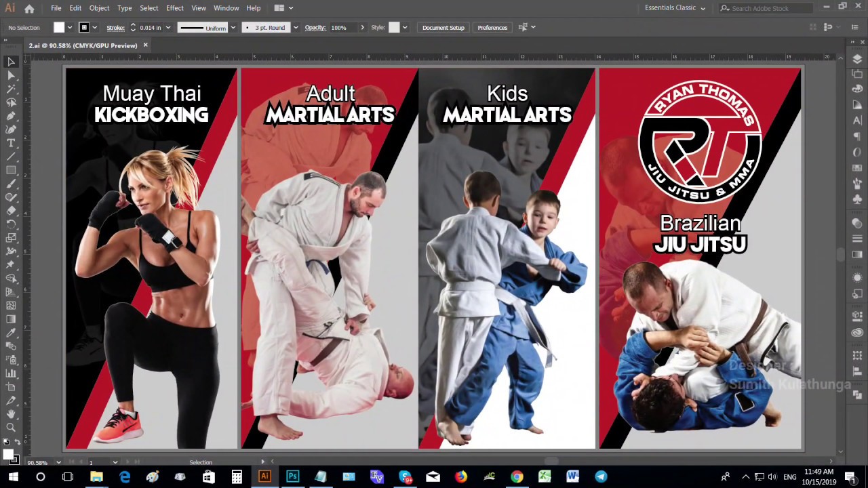
Task: Select the Hand tool
Action: tap(11, 414)
